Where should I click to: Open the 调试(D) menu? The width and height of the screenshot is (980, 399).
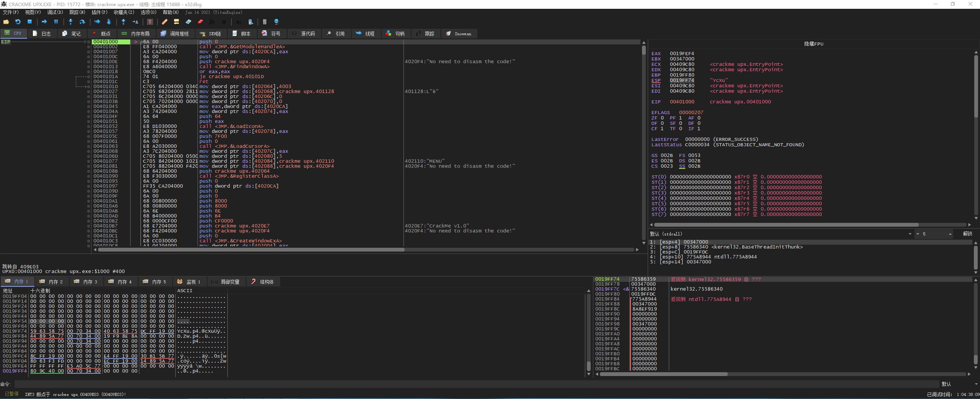pyautogui.click(x=55, y=12)
